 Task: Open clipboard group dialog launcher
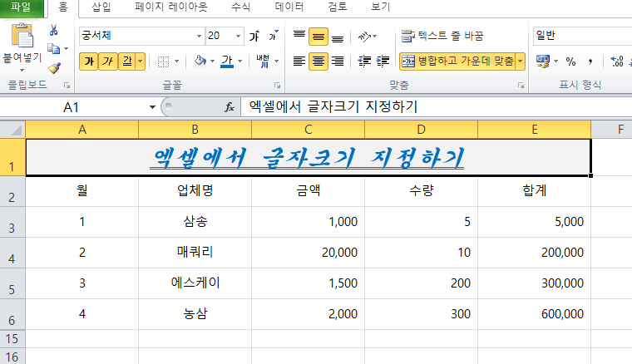click(x=67, y=86)
